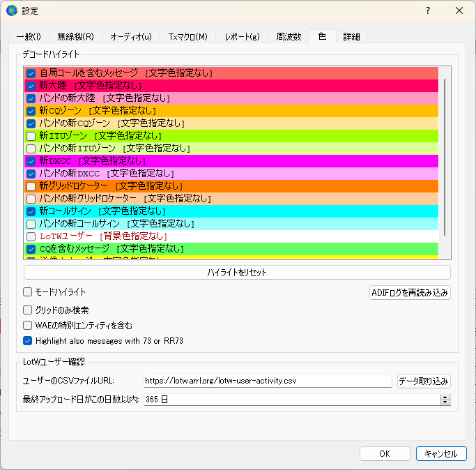Go to the オーディオ(u) tab
476x470 pixels.
pos(130,37)
